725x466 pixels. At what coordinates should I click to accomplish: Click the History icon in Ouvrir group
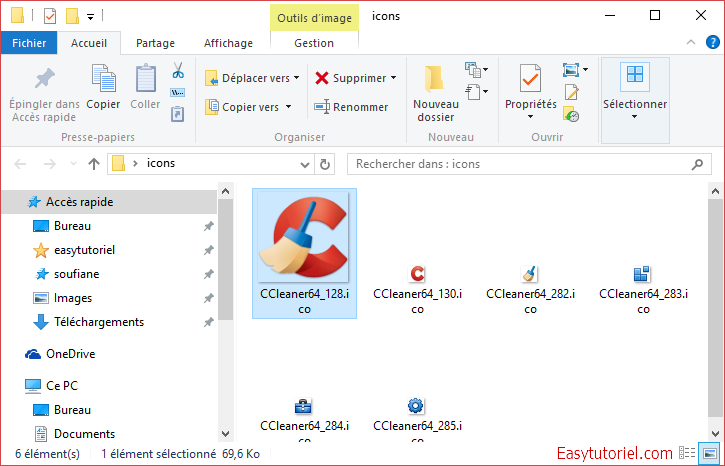572,114
